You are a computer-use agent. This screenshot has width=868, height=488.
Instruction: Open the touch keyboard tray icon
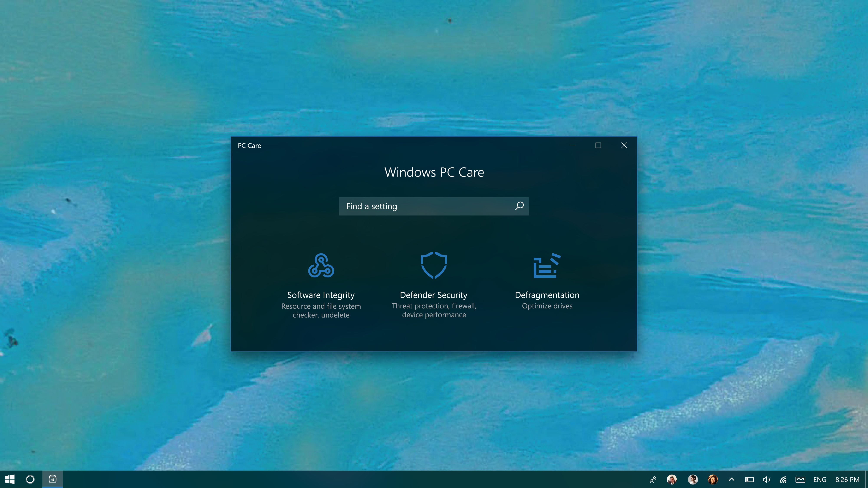click(800, 479)
